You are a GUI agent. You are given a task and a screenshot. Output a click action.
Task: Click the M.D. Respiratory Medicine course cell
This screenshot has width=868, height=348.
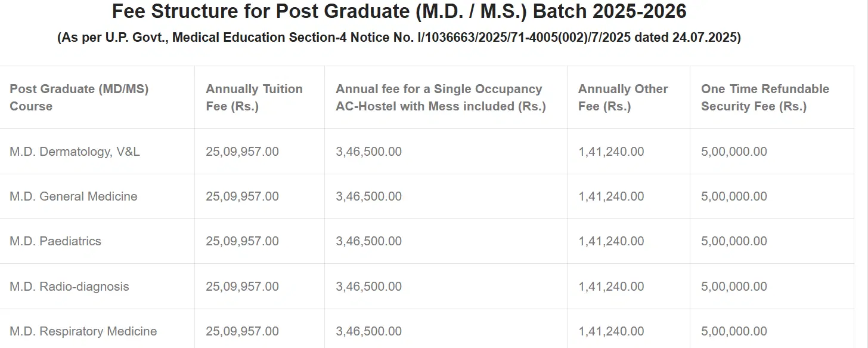pyautogui.click(x=83, y=331)
